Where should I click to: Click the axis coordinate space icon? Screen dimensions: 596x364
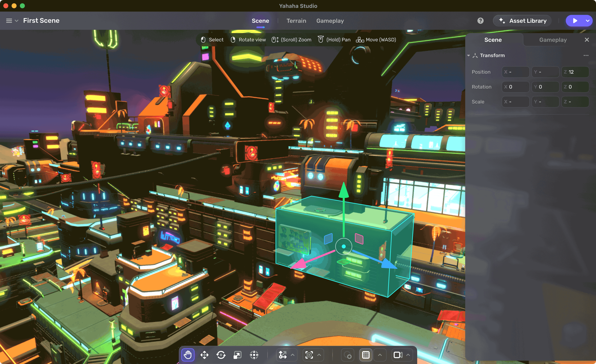tap(282, 355)
